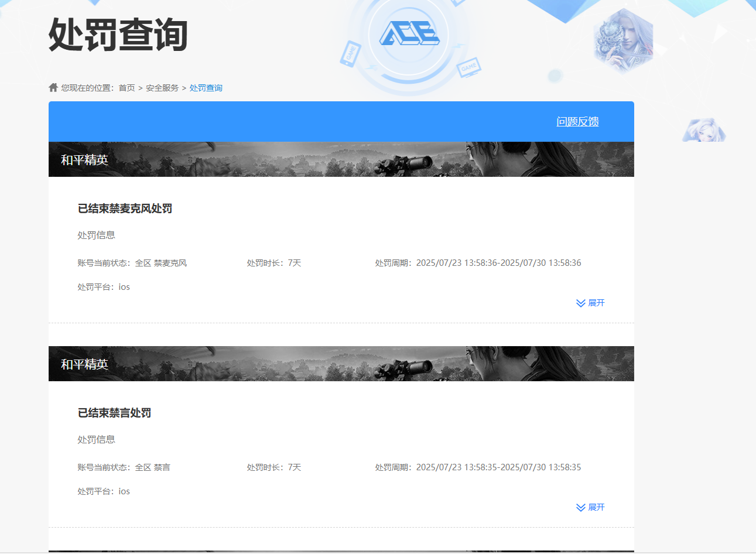Click the large 处罚查询 page title

coord(118,35)
